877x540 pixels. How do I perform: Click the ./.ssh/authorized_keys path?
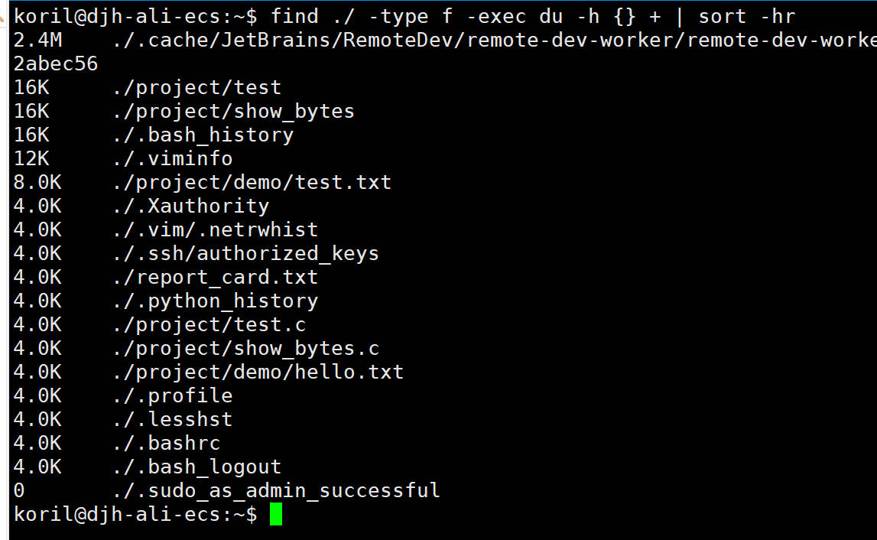(246, 254)
